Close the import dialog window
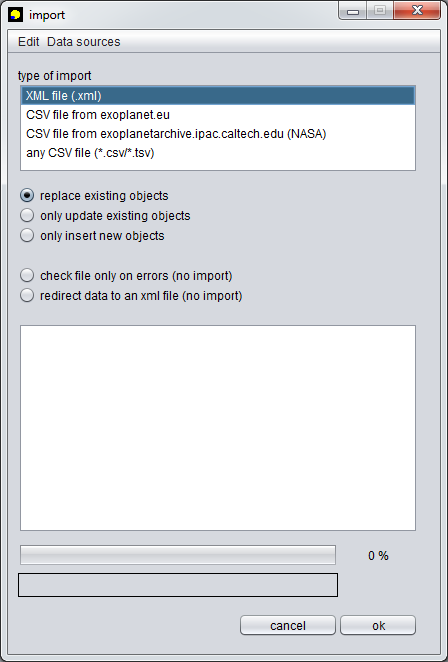The image size is (448, 662). (x=417, y=11)
